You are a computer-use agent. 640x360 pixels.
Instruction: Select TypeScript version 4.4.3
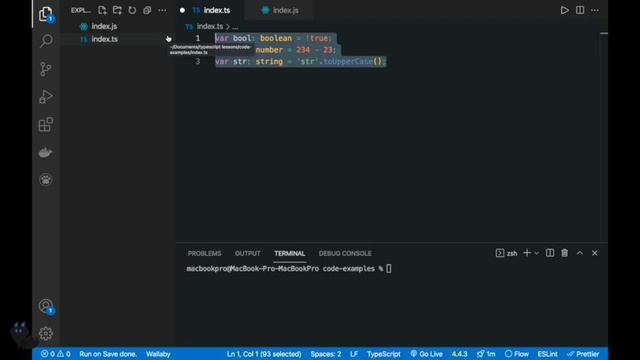459,354
